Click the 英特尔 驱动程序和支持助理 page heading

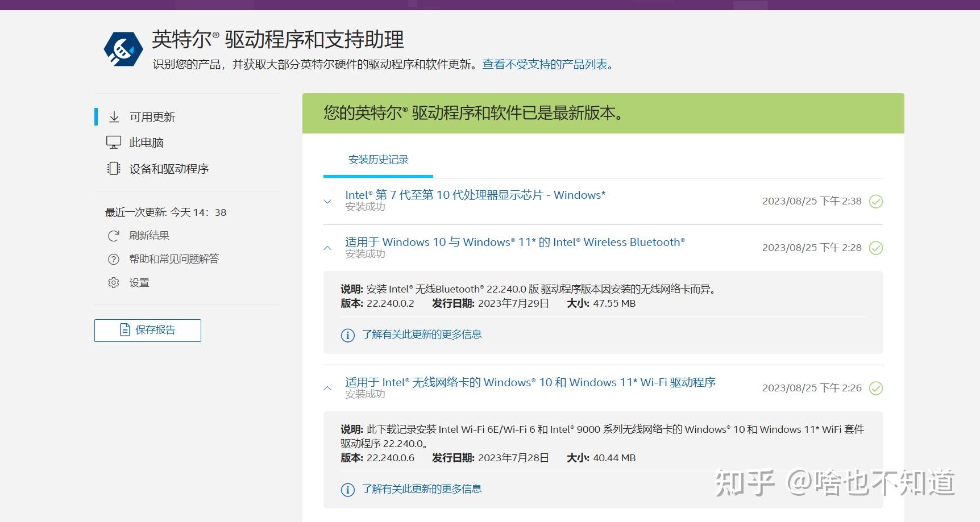click(277, 39)
